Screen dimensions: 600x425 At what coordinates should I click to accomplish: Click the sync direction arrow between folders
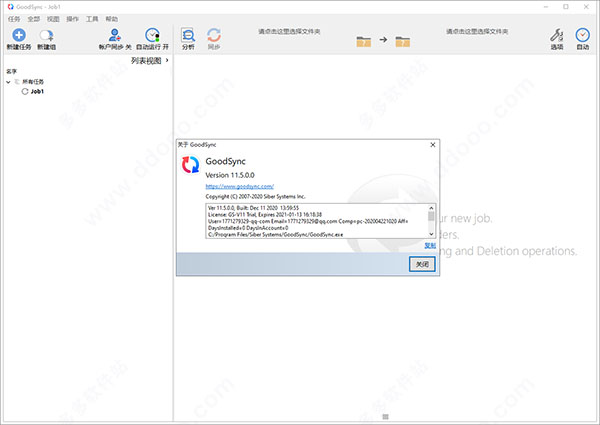click(x=383, y=39)
